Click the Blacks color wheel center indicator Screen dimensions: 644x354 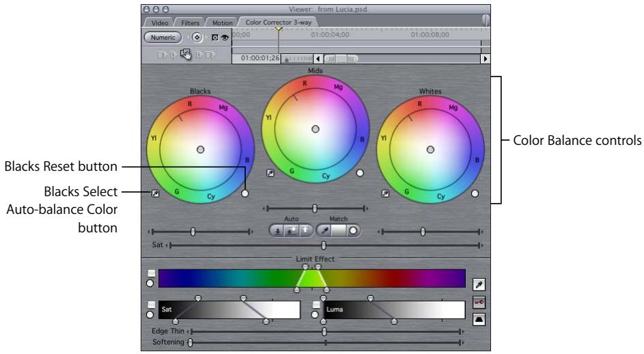point(200,150)
